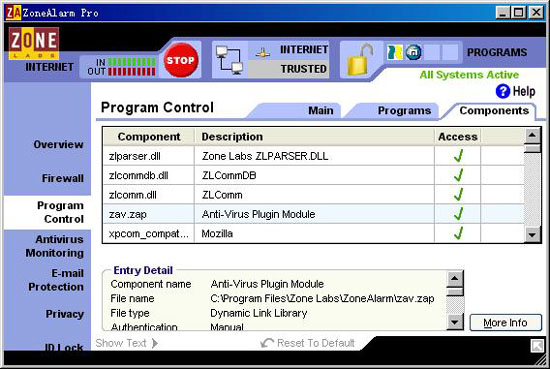
Task: Click the Help link text
Action: [x=524, y=92]
